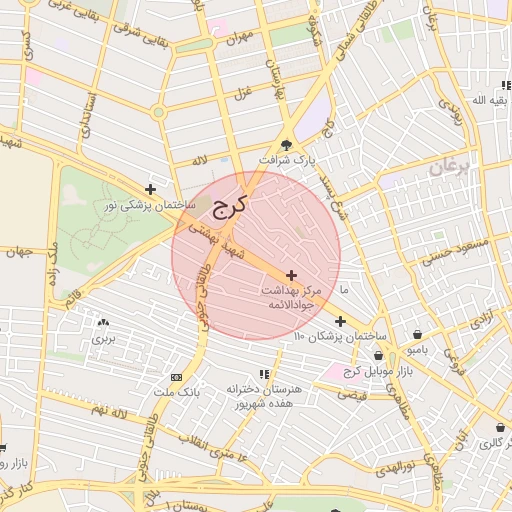
Task: Open the school icon above هنرستان دخترانه
Action: pos(264,374)
